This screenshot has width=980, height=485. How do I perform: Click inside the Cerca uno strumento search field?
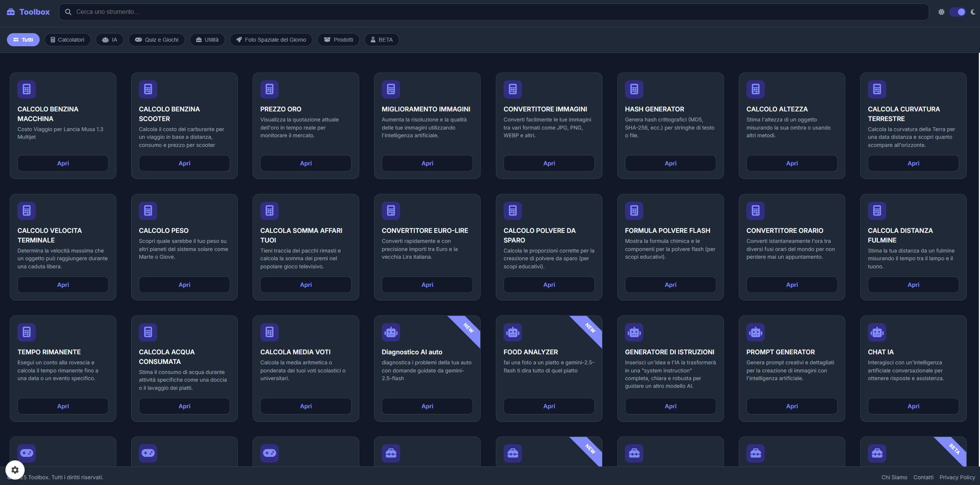[270, 12]
